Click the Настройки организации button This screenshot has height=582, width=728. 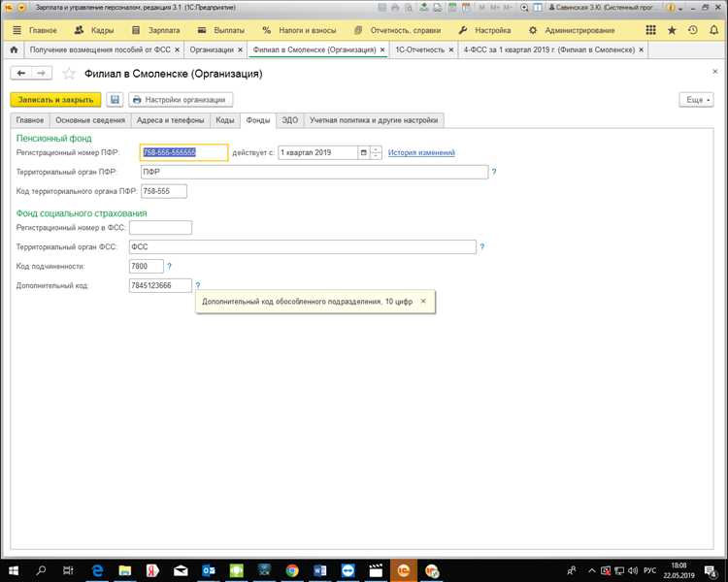pos(181,100)
